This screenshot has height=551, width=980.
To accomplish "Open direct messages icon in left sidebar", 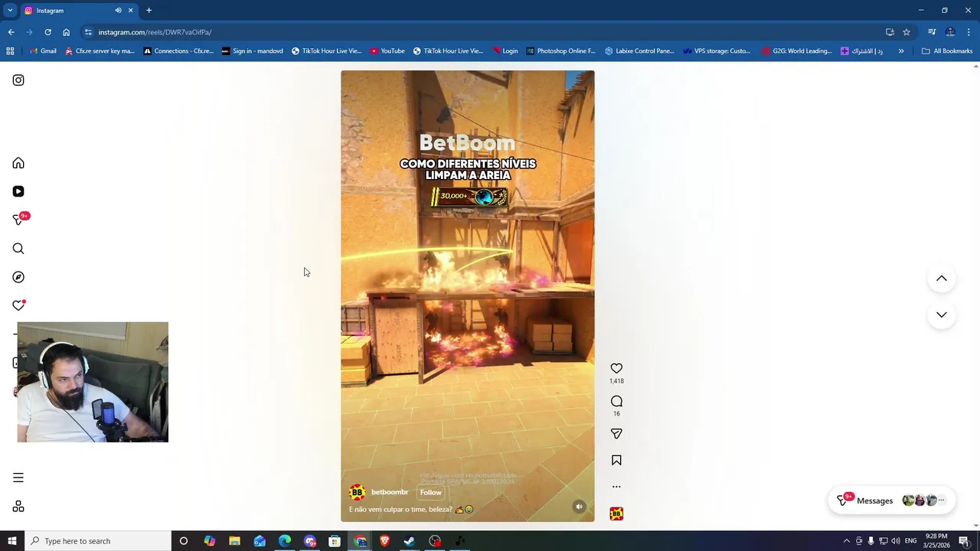I will coord(18,220).
